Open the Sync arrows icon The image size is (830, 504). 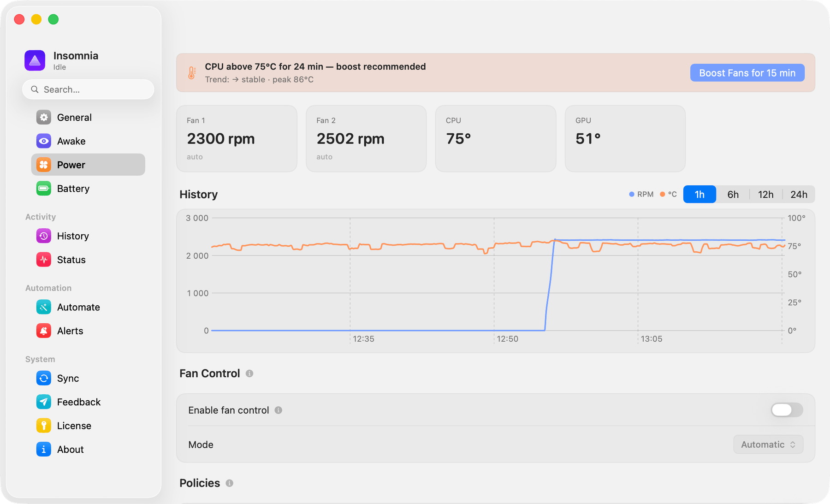click(x=44, y=378)
